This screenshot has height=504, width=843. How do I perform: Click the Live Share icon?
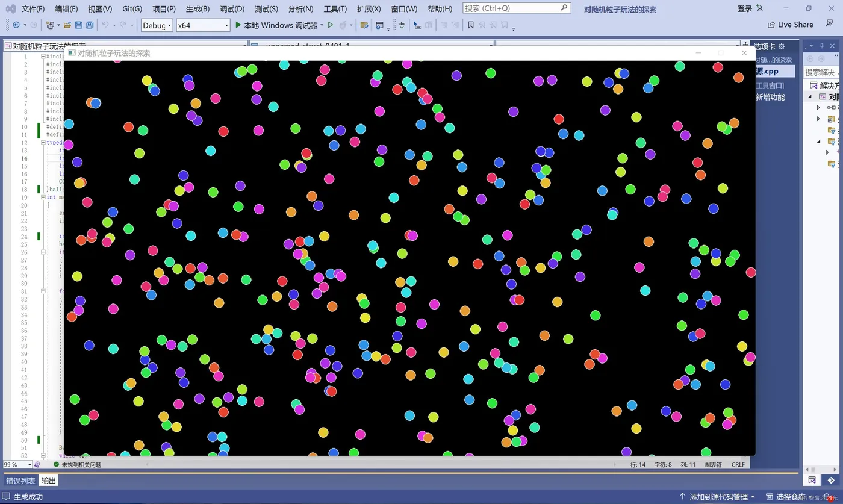(771, 25)
